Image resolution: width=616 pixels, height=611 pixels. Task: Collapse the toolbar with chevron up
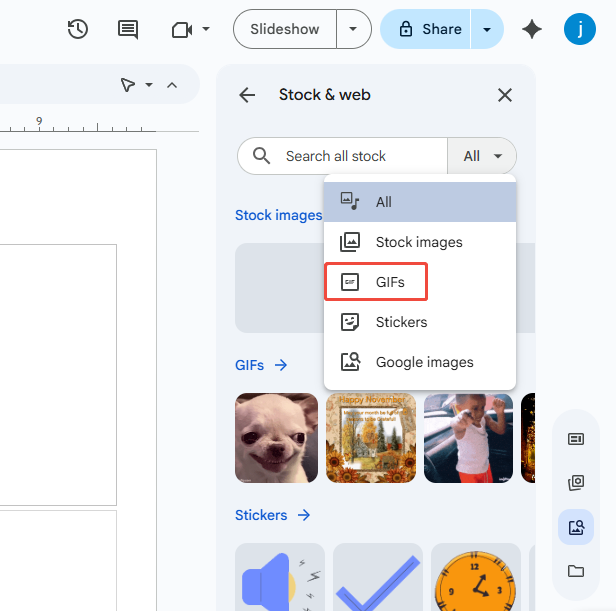[x=172, y=85]
